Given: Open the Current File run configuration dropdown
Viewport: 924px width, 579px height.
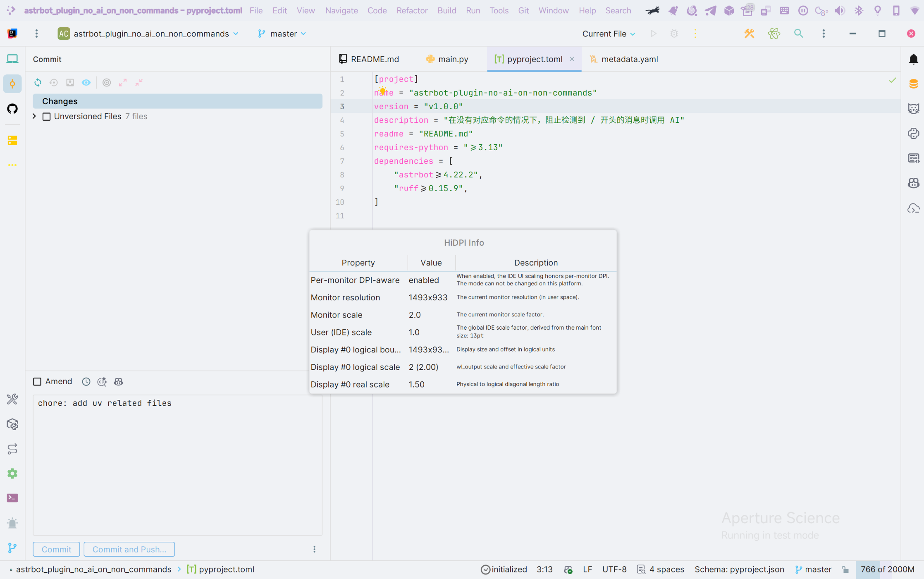Looking at the screenshot, I should pos(608,34).
